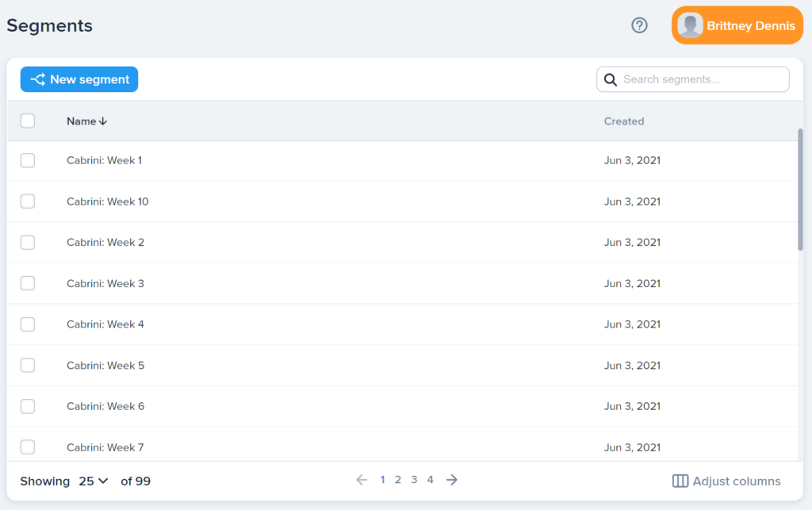Select page 3 in pagination

pos(414,480)
